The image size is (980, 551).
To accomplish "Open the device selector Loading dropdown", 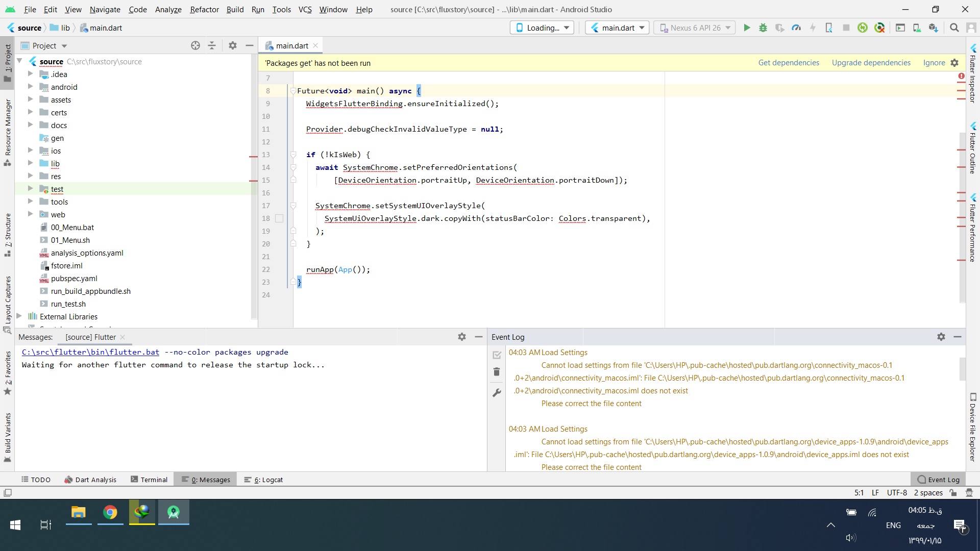I will 542,28.
